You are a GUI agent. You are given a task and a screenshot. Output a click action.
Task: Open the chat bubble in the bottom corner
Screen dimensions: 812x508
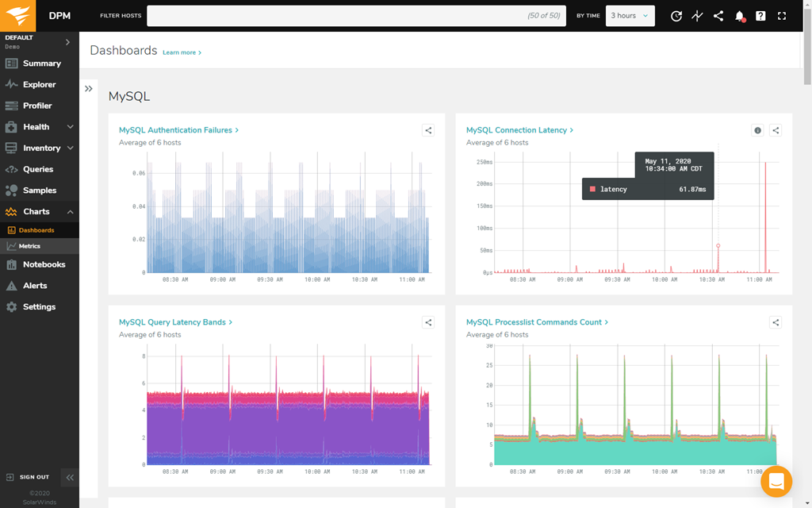[776, 481]
